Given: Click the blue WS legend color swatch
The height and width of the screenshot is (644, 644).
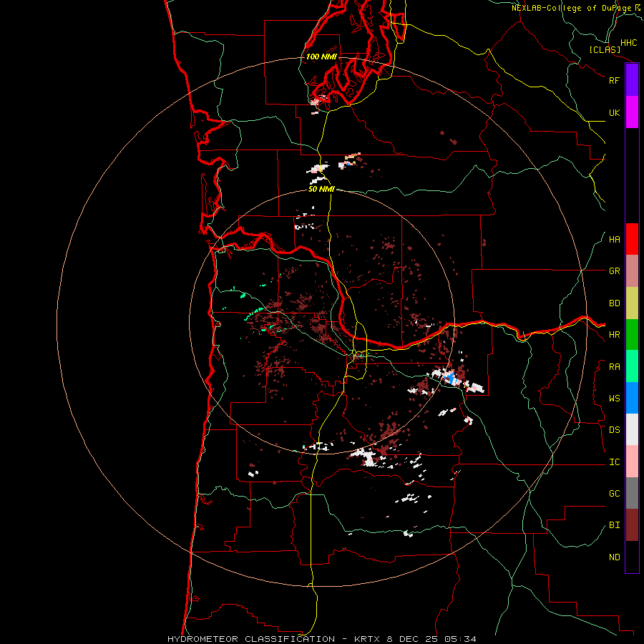Looking at the screenshot, I should click(x=632, y=398).
